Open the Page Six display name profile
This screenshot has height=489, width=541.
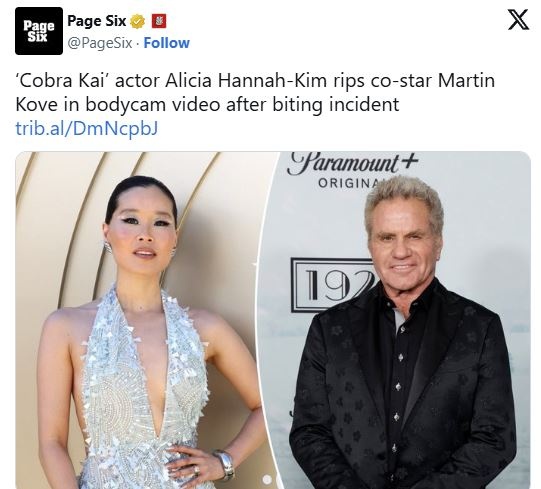97,21
